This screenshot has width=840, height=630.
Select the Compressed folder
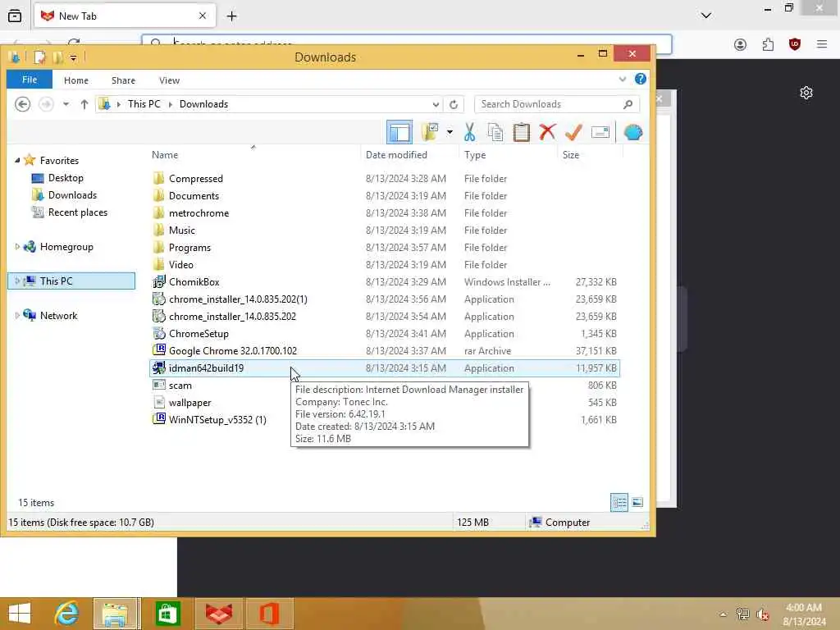pyautogui.click(x=195, y=178)
